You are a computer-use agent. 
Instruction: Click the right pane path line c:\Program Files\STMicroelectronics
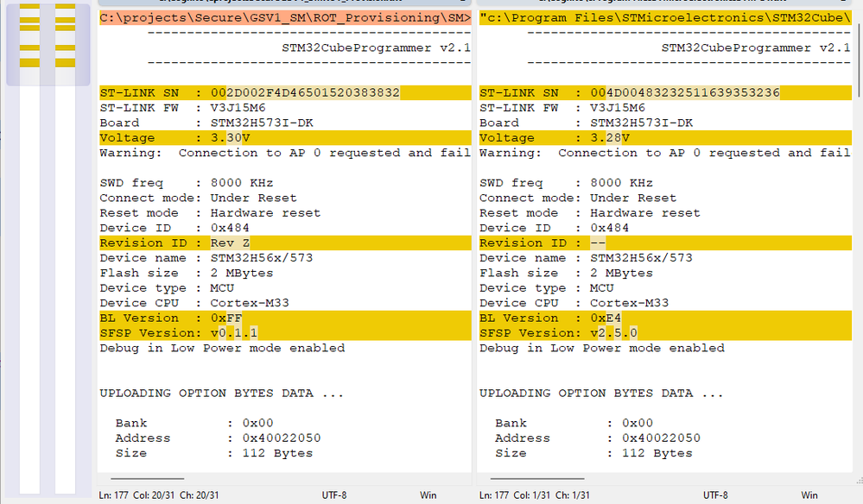pyautogui.click(x=665, y=18)
